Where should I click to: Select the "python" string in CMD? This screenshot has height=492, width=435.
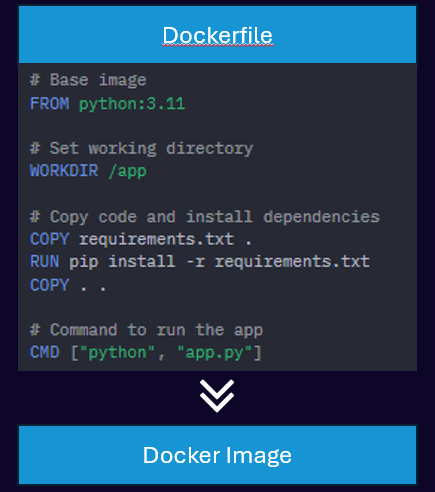click(x=117, y=353)
